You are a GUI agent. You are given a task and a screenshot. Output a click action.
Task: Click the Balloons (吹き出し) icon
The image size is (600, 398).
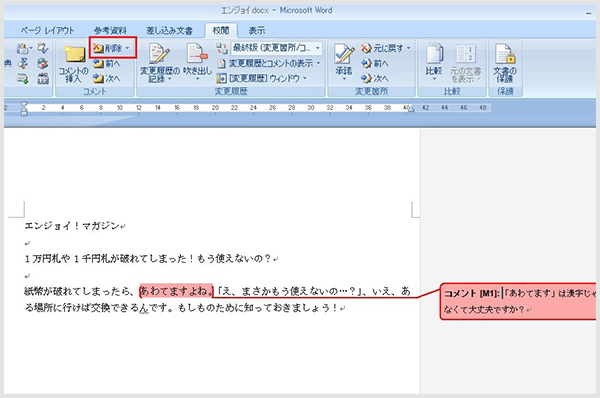[x=197, y=54]
